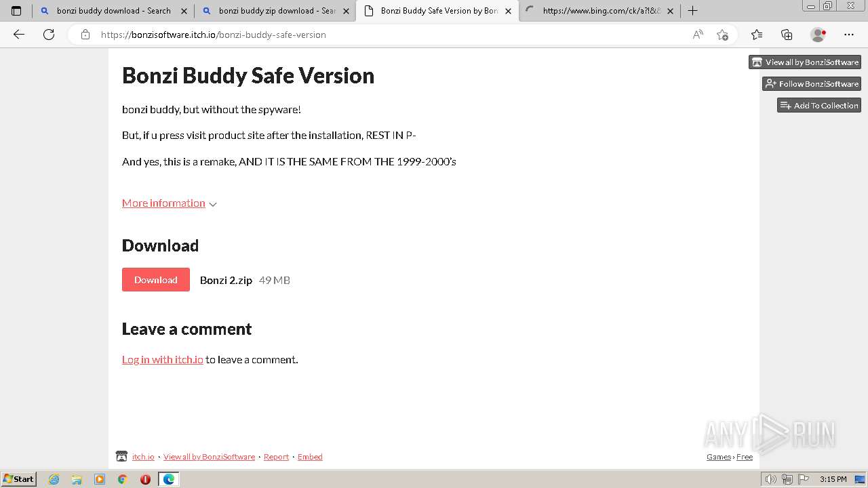
Task: Close the bing.com/ck loading tab
Action: click(x=670, y=11)
